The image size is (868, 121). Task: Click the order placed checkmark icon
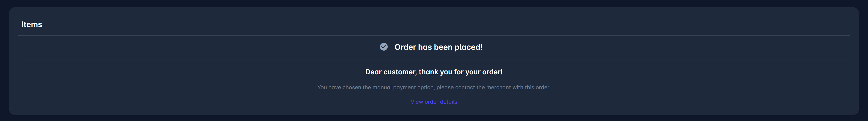[384, 47]
